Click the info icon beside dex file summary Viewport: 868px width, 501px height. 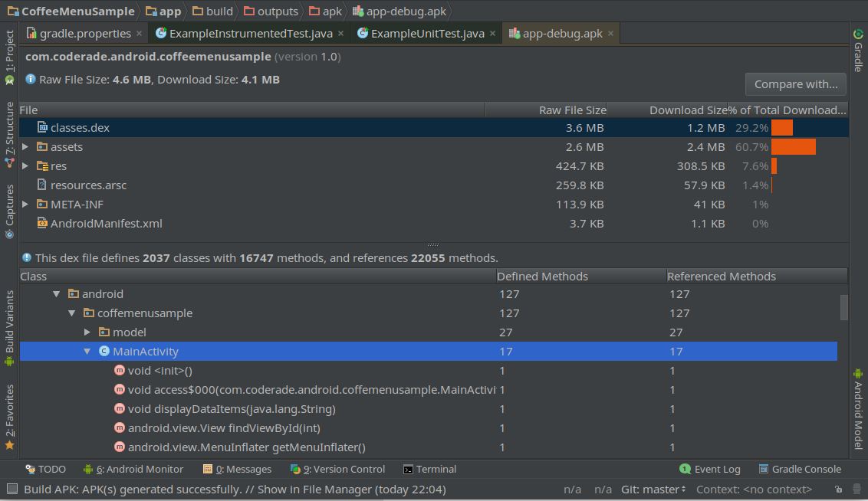click(x=27, y=257)
